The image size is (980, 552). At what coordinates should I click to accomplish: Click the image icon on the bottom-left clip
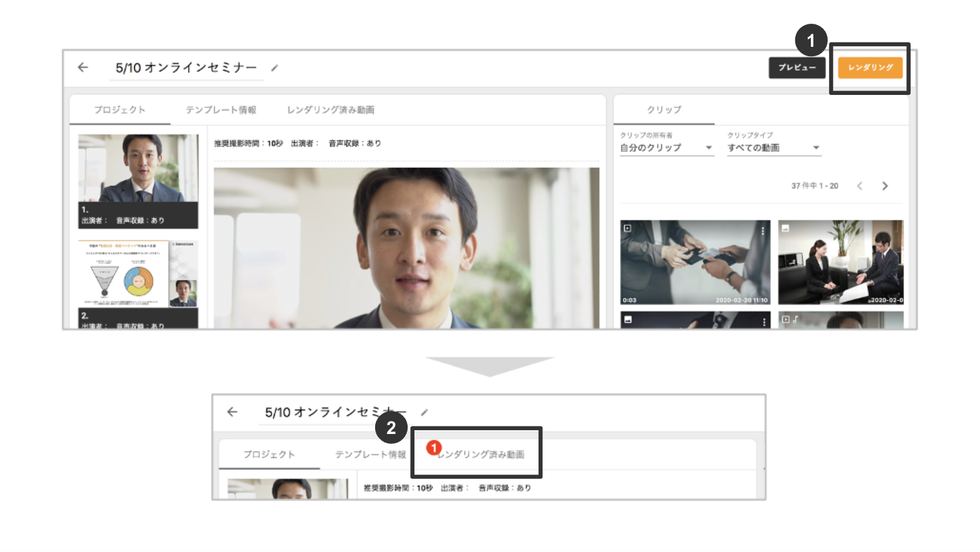(x=628, y=319)
